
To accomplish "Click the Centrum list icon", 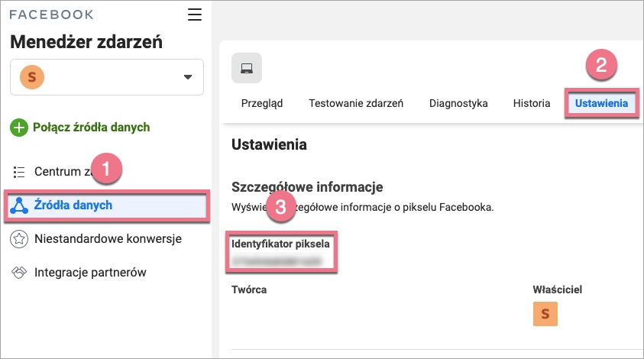I will click(x=20, y=172).
